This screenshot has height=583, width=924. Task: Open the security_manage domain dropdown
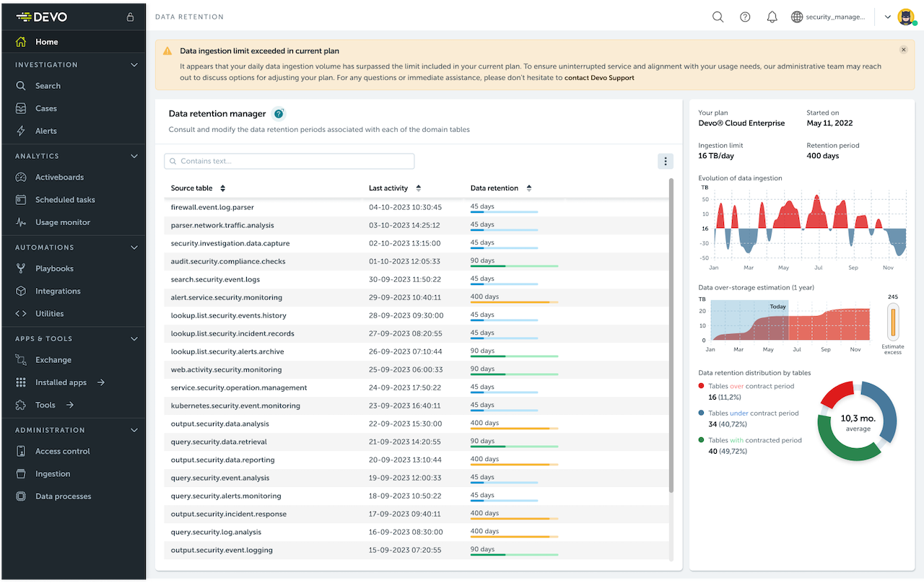coord(829,16)
